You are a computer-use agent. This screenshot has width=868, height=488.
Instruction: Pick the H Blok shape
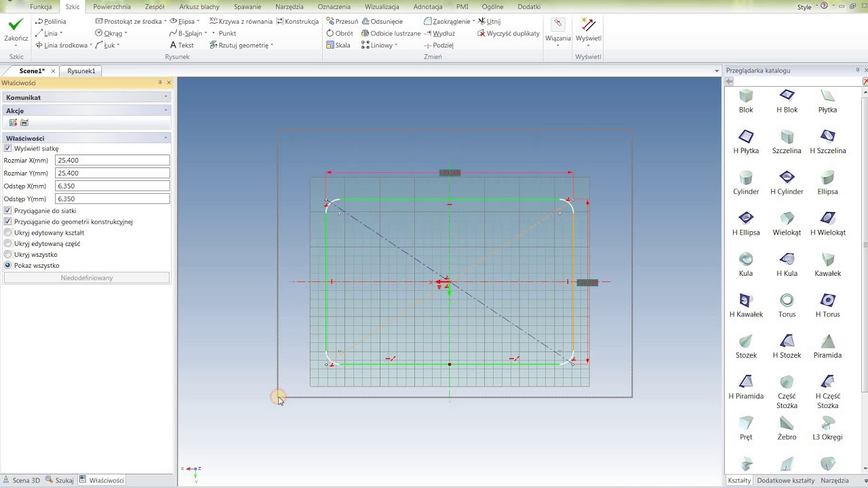point(787,101)
